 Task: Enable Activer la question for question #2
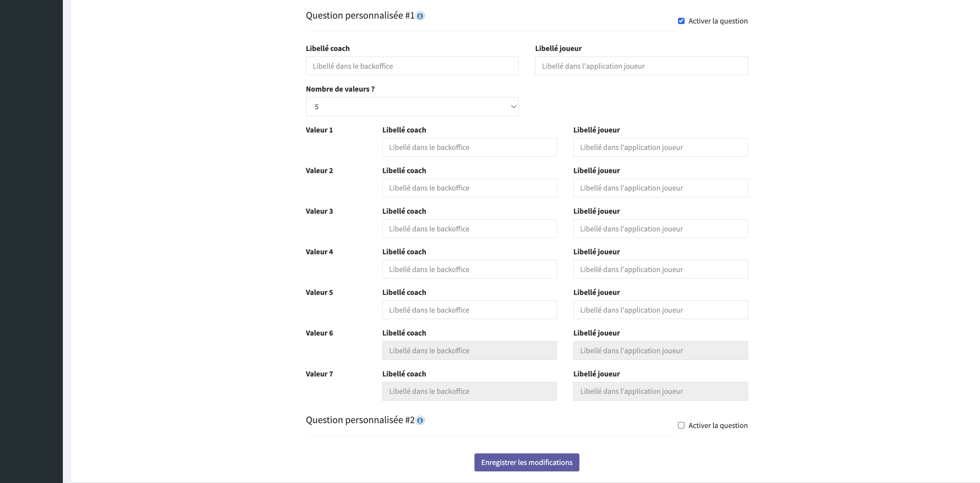681,425
